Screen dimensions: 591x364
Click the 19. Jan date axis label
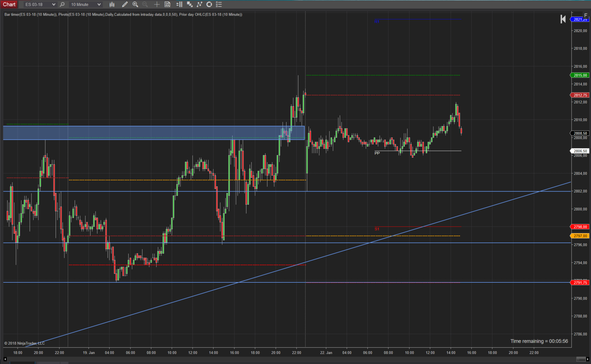(x=89, y=353)
